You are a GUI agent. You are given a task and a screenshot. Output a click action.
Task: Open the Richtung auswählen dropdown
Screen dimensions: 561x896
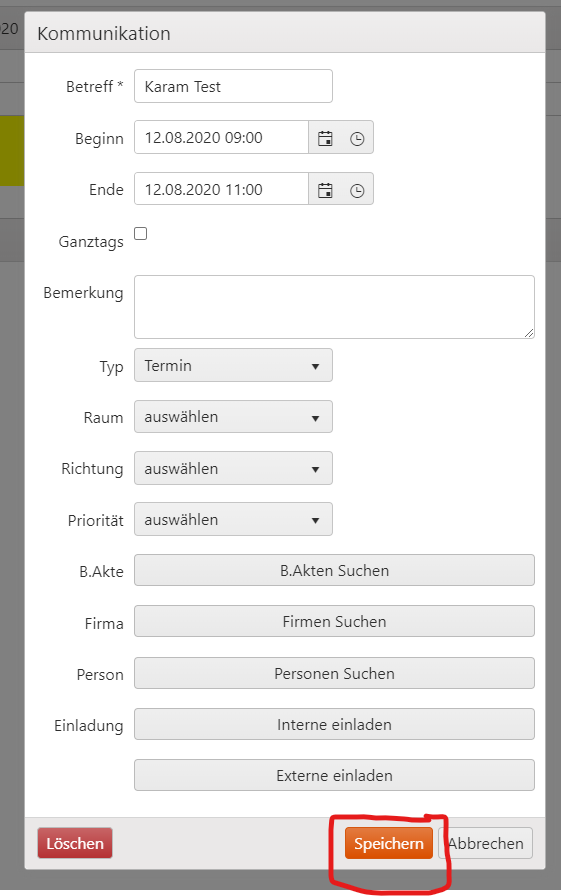point(233,468)
